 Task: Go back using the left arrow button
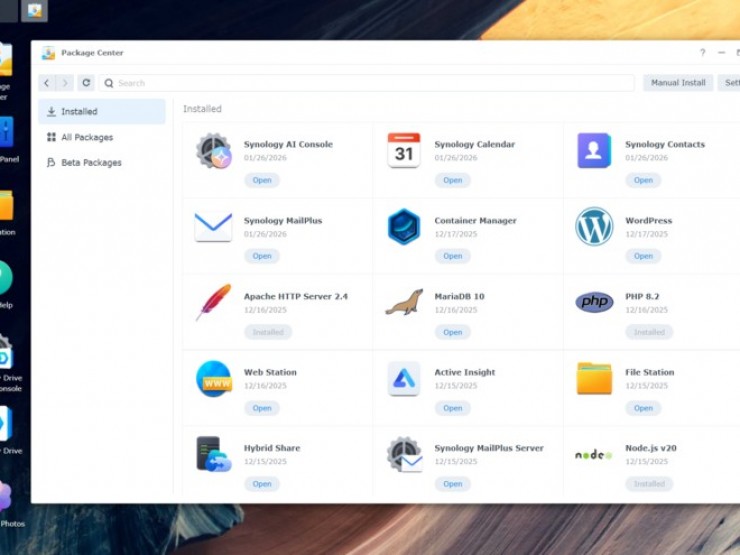click(x=47, y=83)
